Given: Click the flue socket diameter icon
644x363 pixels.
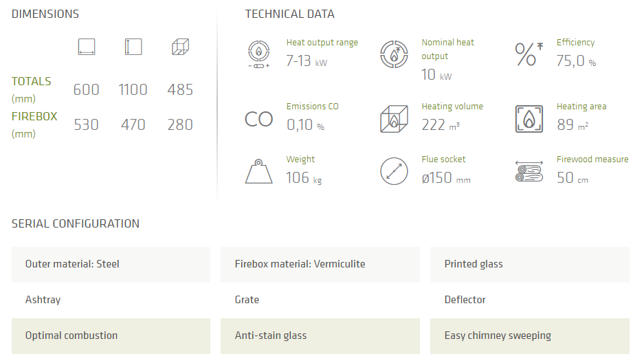Looking at the screenshot, I should point(394,171).
